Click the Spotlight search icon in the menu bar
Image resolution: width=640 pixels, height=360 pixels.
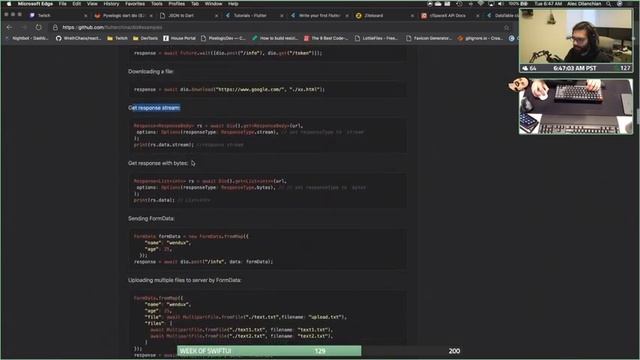(609, 4)
